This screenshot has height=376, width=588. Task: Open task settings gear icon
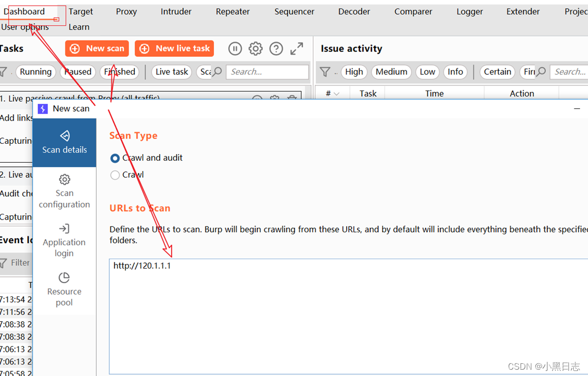[256, 49]
